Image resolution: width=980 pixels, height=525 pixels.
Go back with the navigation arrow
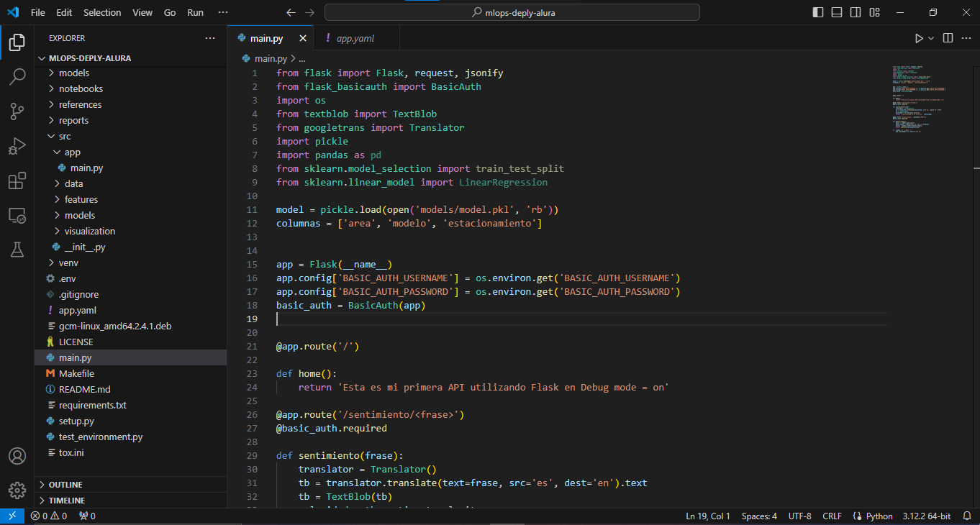tap(291, 12)
